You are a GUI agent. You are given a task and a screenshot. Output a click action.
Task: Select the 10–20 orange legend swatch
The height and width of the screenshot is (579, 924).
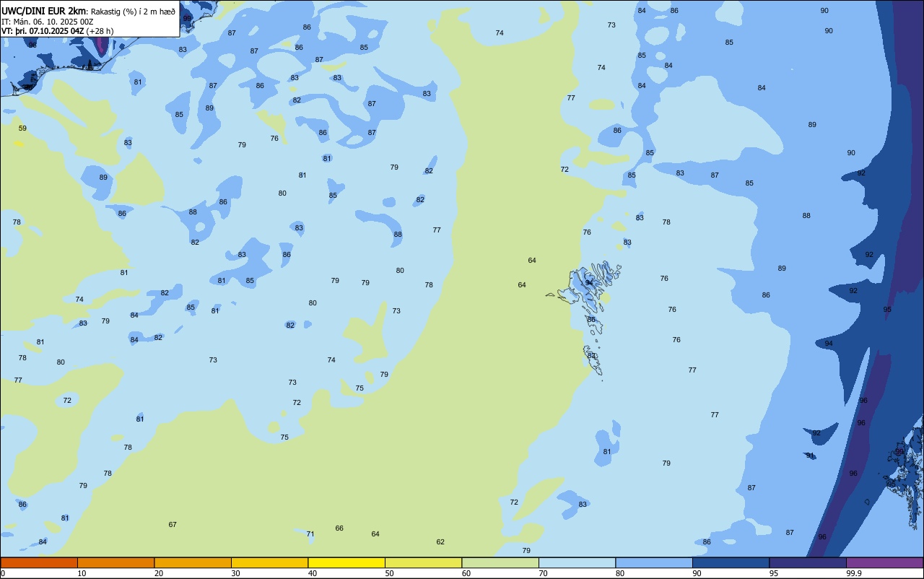[115, 562]
